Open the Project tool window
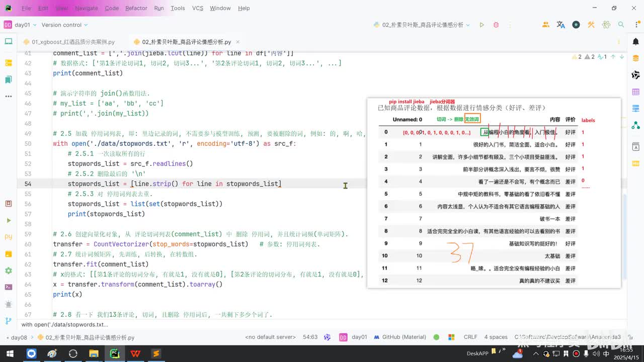644x362 pixels. 8,42
